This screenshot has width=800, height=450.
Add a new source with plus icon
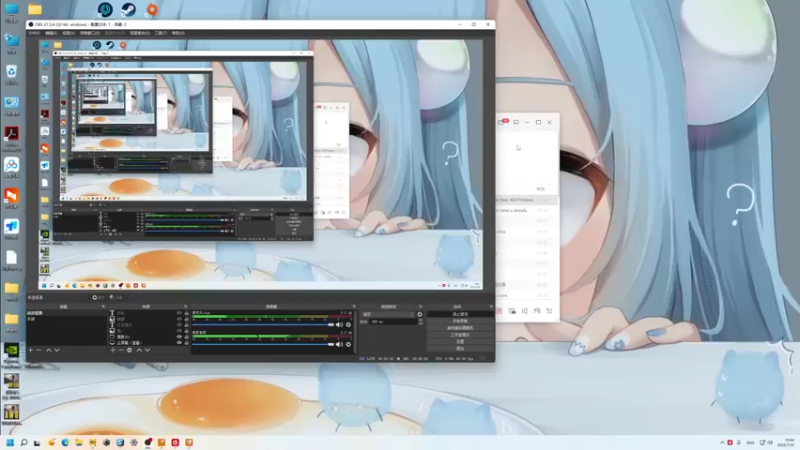(113, 351)
